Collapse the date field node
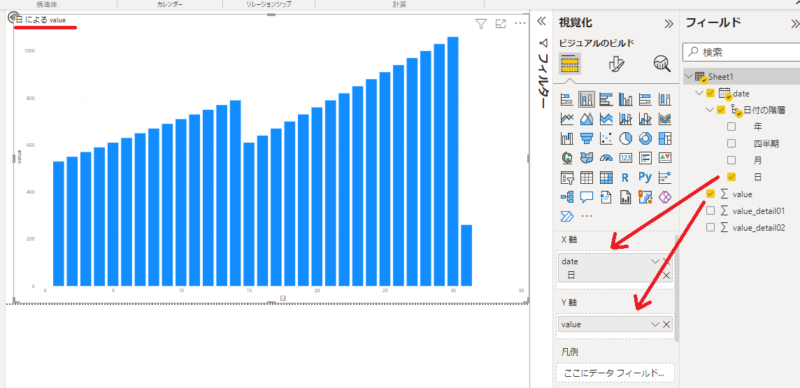800x388 pixels. point(699,93)
